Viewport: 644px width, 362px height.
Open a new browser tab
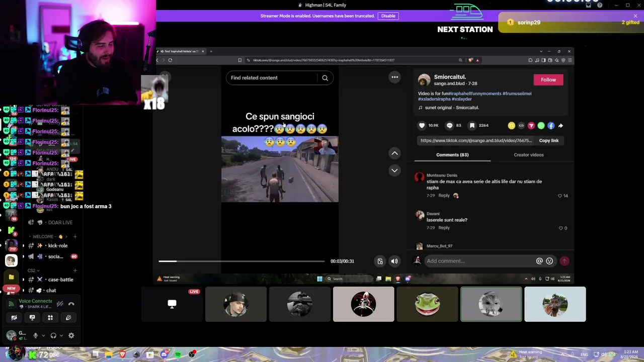click(x=211, y=51)
